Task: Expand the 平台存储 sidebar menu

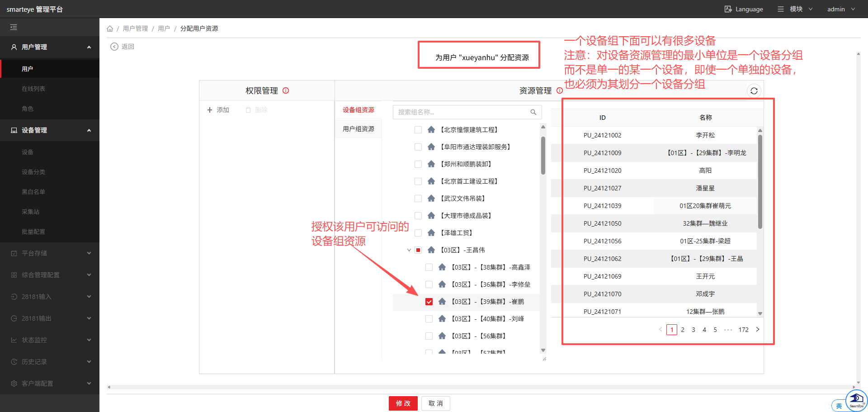Action: pos(50,253)
